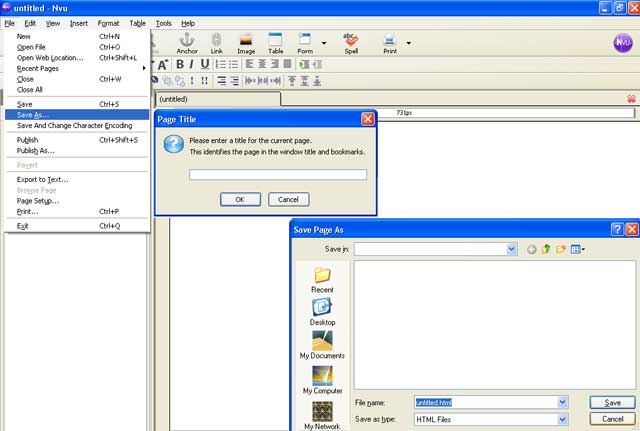The image size is (640, 431).
Task: Insert an Image via toolbar
Action: 246,43
